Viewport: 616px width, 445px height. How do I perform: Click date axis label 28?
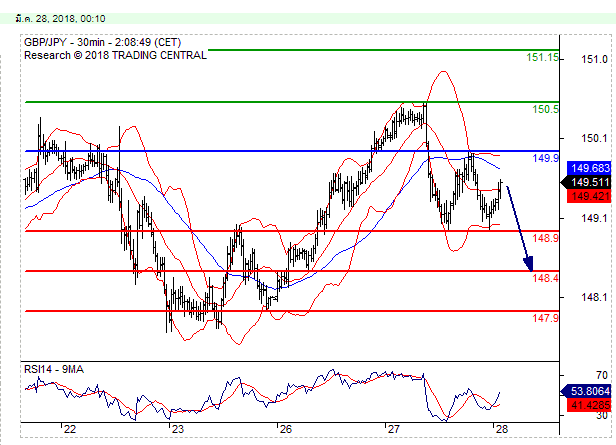(x=502, y=429)
